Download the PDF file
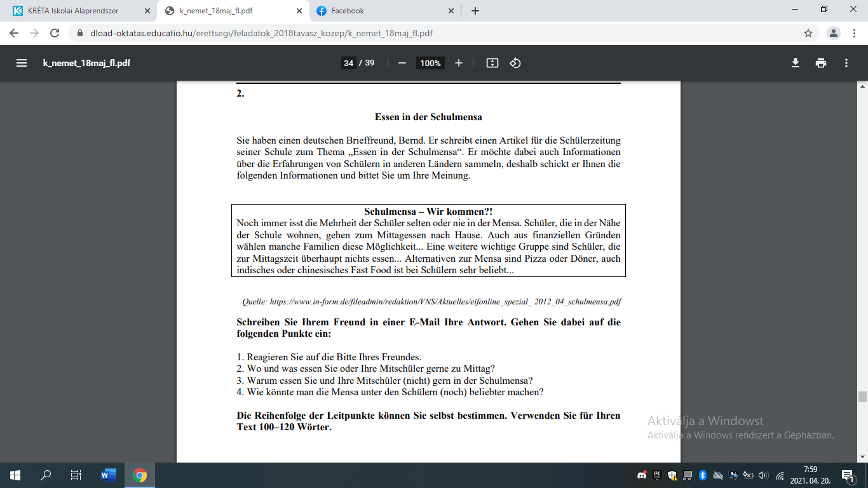 795,63
